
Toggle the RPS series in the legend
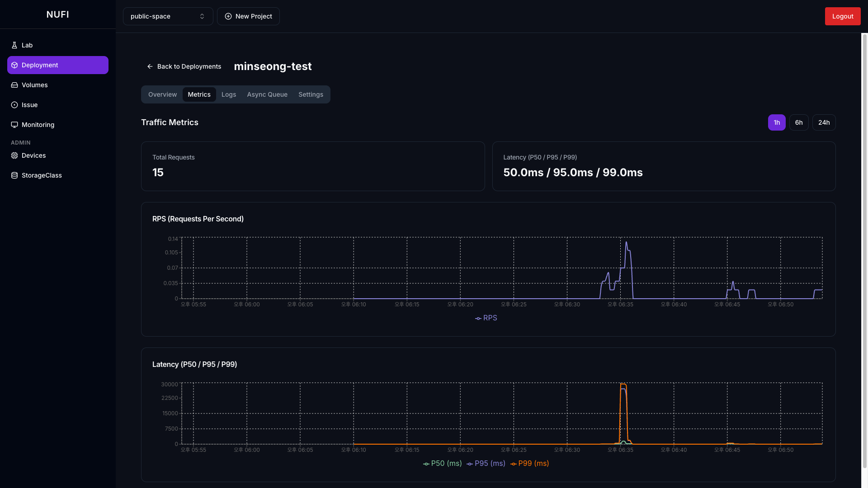pyautogui.click(x=486, y=318)
